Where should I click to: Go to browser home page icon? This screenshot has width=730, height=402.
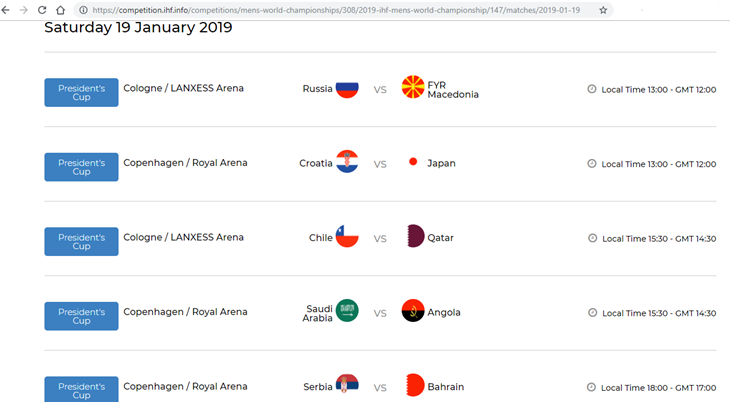tap(61, 10)
